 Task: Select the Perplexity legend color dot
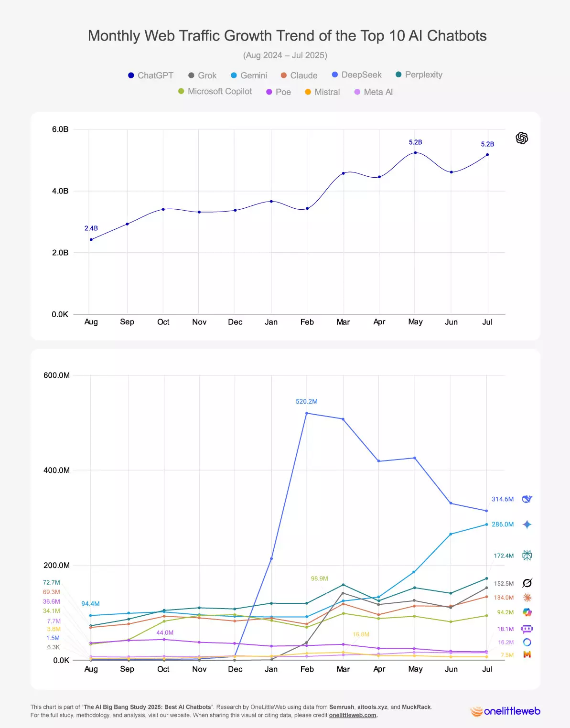tap(398, 75)
